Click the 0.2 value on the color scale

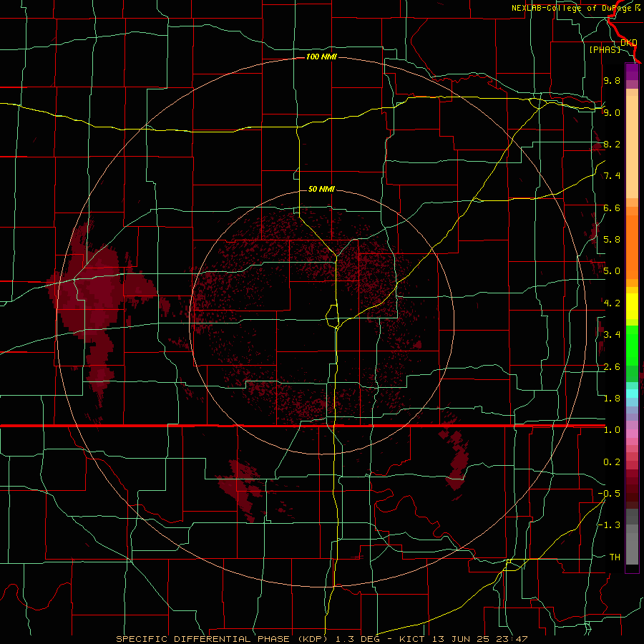(x=612, y=462)
